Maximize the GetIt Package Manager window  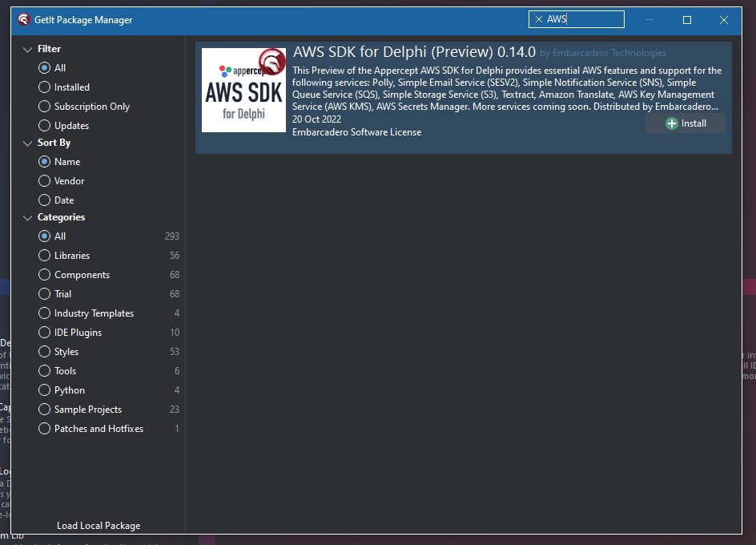pyautogui.click(x=687, y=20)
